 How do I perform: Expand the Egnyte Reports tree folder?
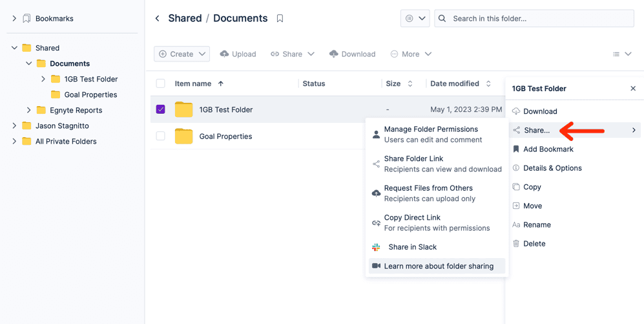(29, 110)
